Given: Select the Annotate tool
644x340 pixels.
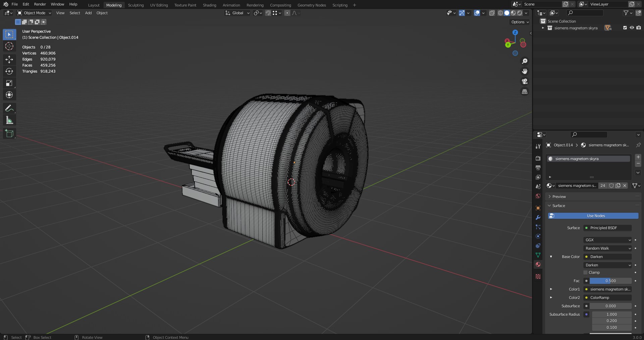Looking at the screenshot, I should (9, 108).
